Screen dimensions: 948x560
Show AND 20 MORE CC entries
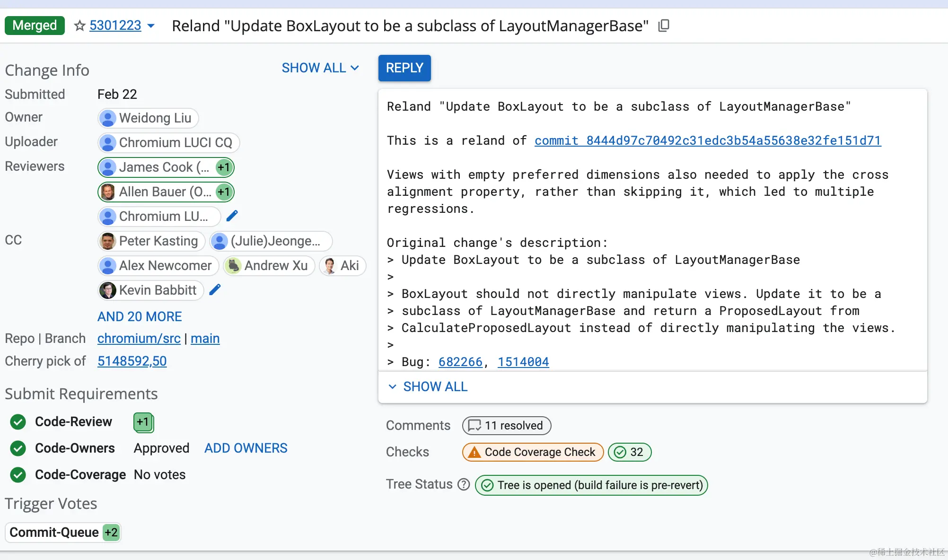(x=140, y=316)
